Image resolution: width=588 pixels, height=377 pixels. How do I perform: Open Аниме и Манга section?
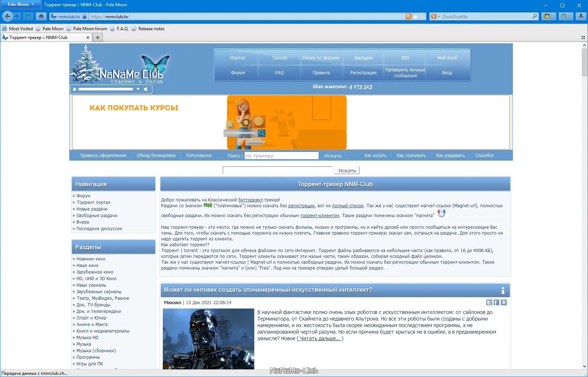coord(92,325)
